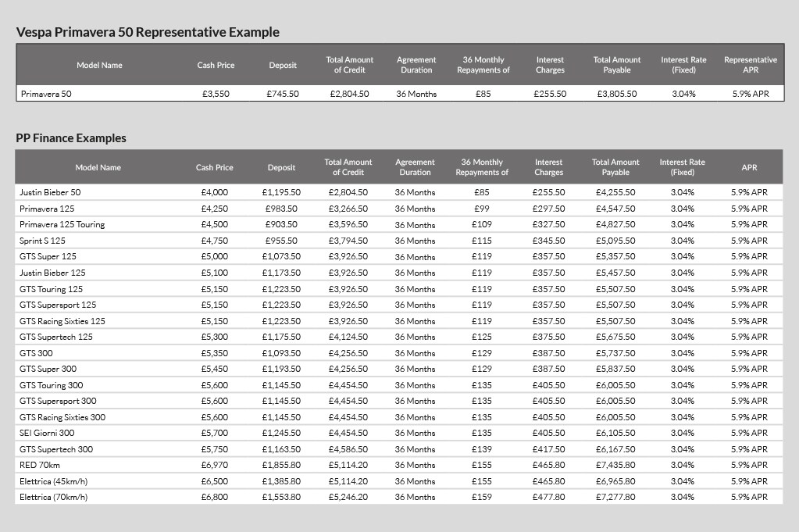Select the GTS Supertech 300 monthly repayment £139

pyautogui.click(x=482, y=449)
